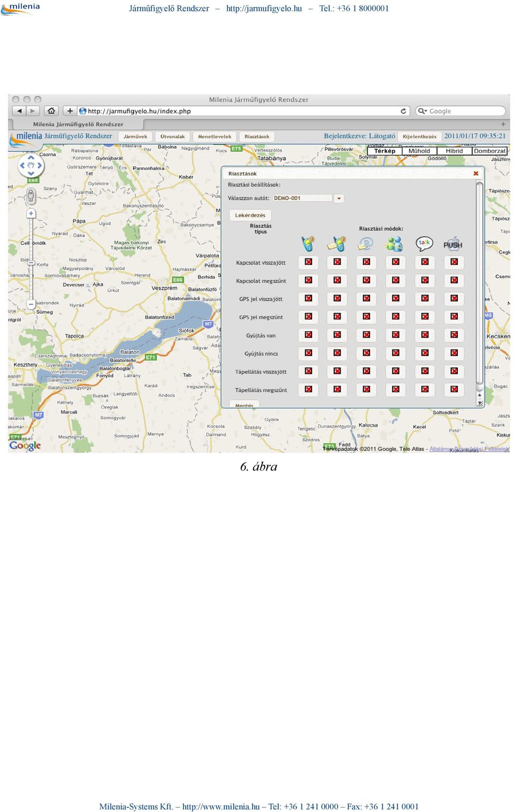Select the Milenia Járműfigyelő Rendszer browser tab
The height and width of the screenshot is (812, 514).
click(x=78, y=124)
